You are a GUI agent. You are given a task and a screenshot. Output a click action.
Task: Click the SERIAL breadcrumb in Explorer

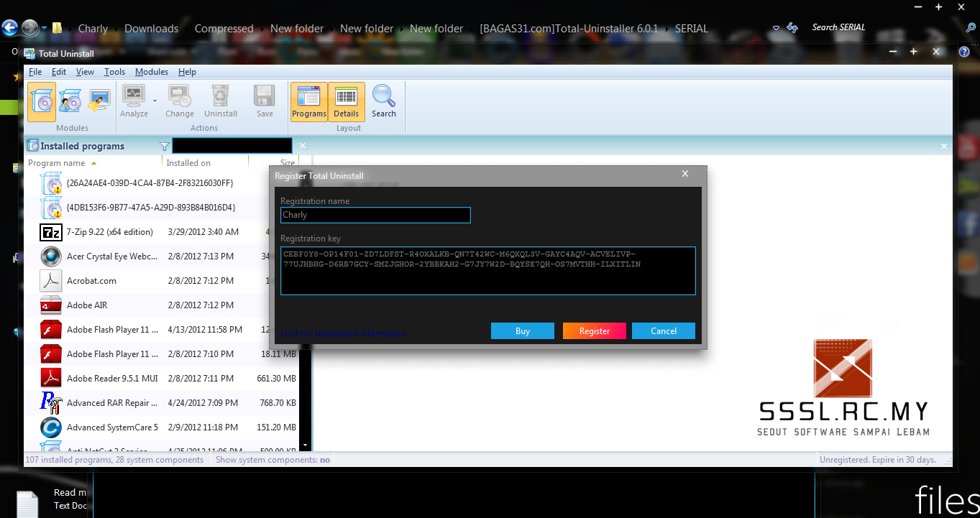pos(692,29)
